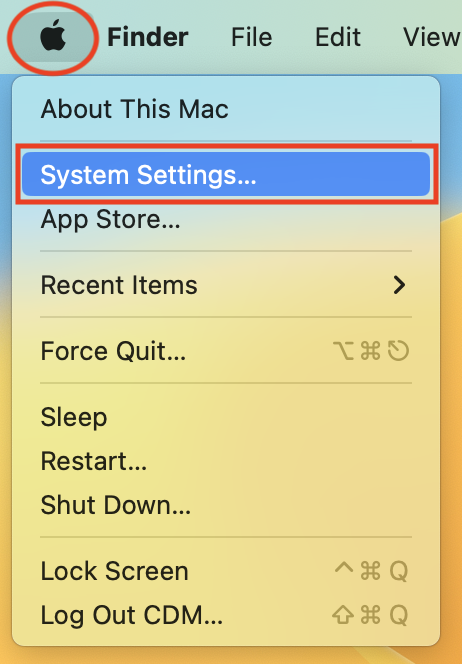Choose Shut Down… option
This screenshot has width=462, height=664.
[x=226, y=505]
